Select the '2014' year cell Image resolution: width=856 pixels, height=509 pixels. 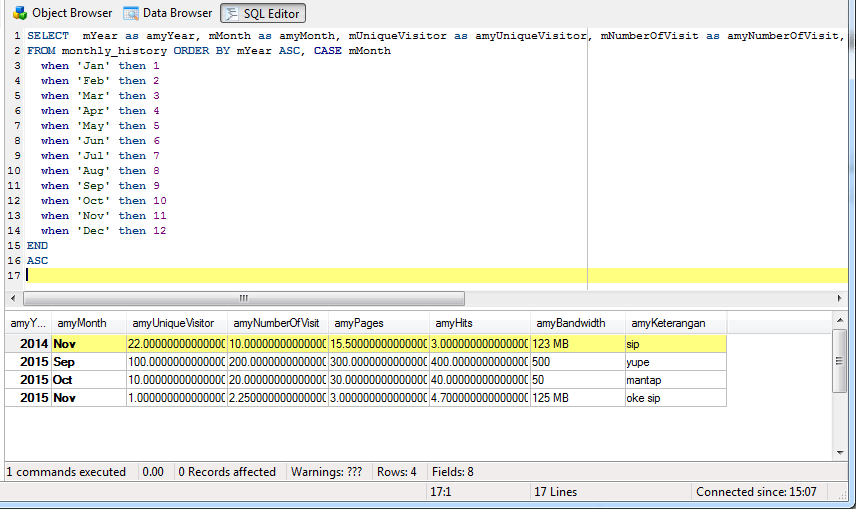point(28,344)
